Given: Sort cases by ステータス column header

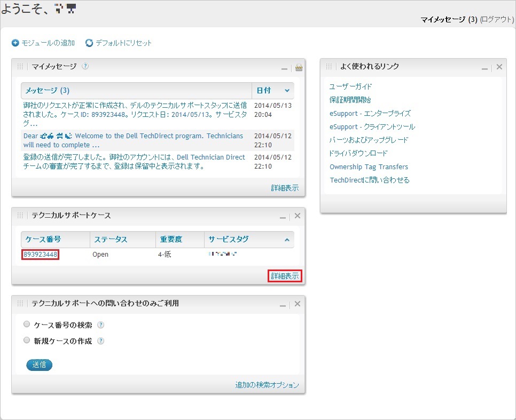Looking at the screenshot, I should point(110,240).
